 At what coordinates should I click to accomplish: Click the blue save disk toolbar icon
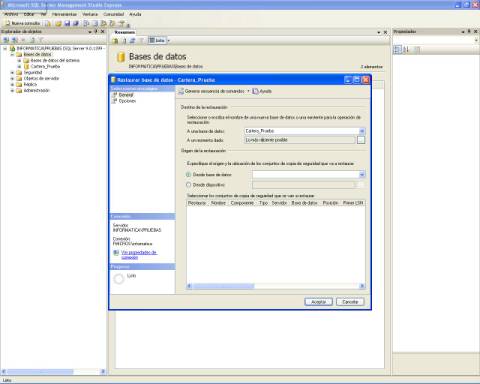[x=67, y=23]
